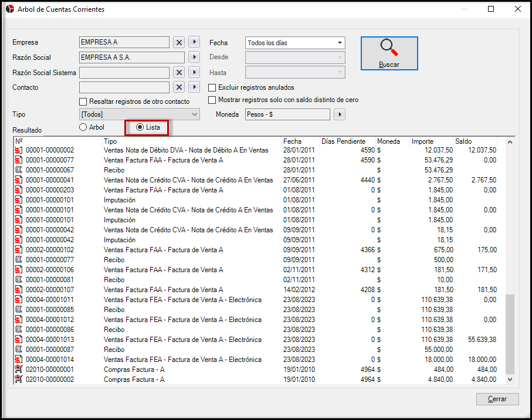Click sales document icon of row 00001-00000002
This screenshot has height=420, width=532.
[x=19, y=150]
